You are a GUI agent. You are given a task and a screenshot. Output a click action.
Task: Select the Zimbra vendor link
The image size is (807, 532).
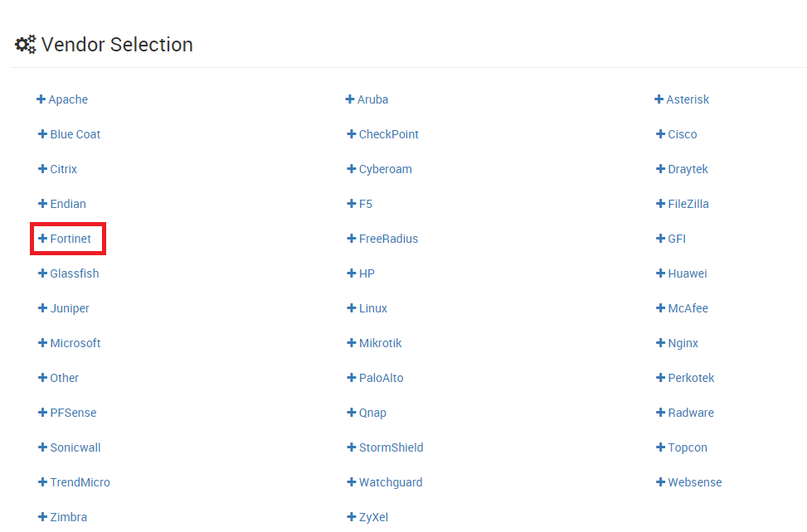pos(68,517)
